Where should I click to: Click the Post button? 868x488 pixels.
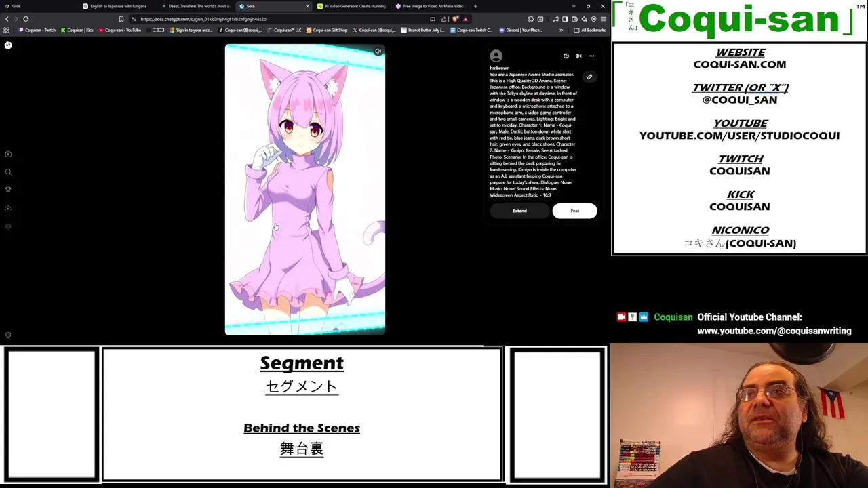[574, 211]
